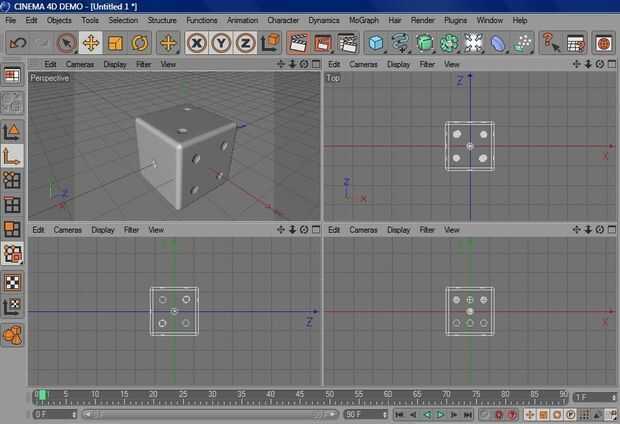Open the green array modeling objects flyout
Image resolution: width=620 pixels, height=424 pixels.
click(449, 43)
